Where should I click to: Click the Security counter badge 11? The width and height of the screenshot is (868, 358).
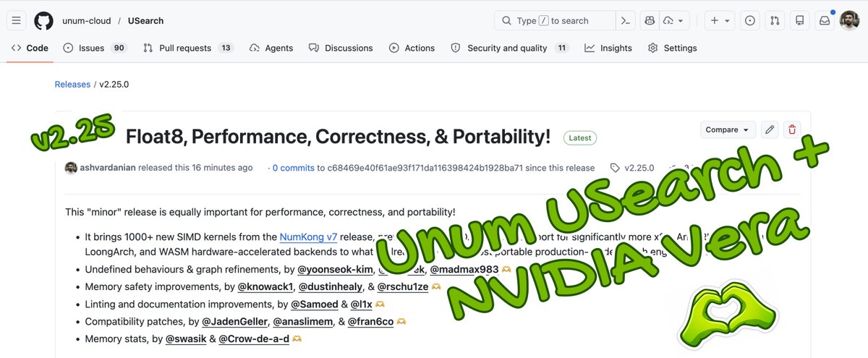tap(561, 48)
